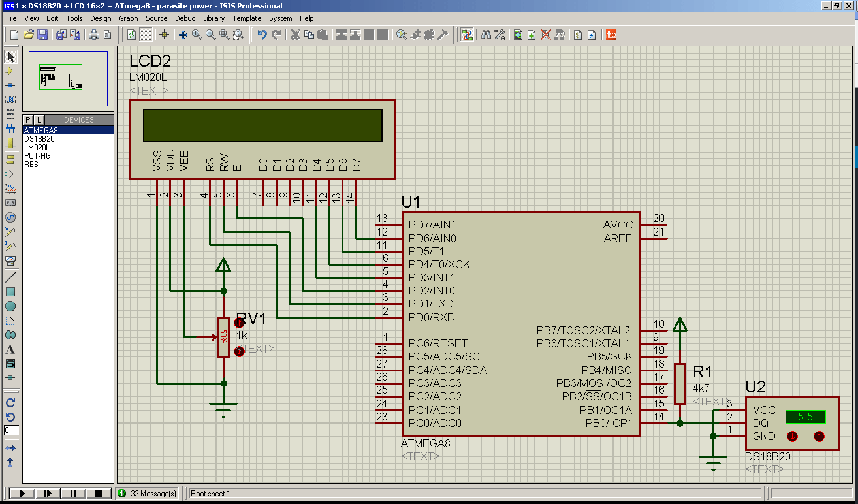Zoom in on the schematic
Image resolution: width=858 pixels, height=504 pixels.
pos(197,35)
